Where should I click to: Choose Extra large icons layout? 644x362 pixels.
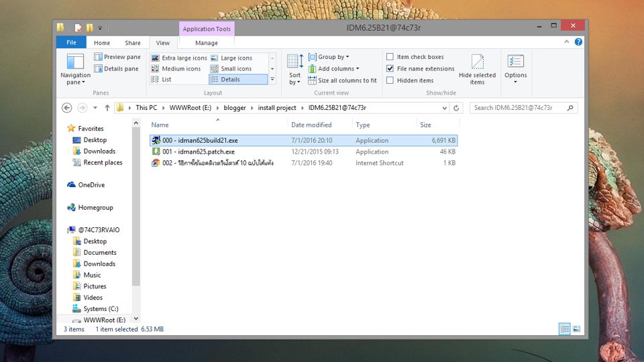tap(178, 58)
